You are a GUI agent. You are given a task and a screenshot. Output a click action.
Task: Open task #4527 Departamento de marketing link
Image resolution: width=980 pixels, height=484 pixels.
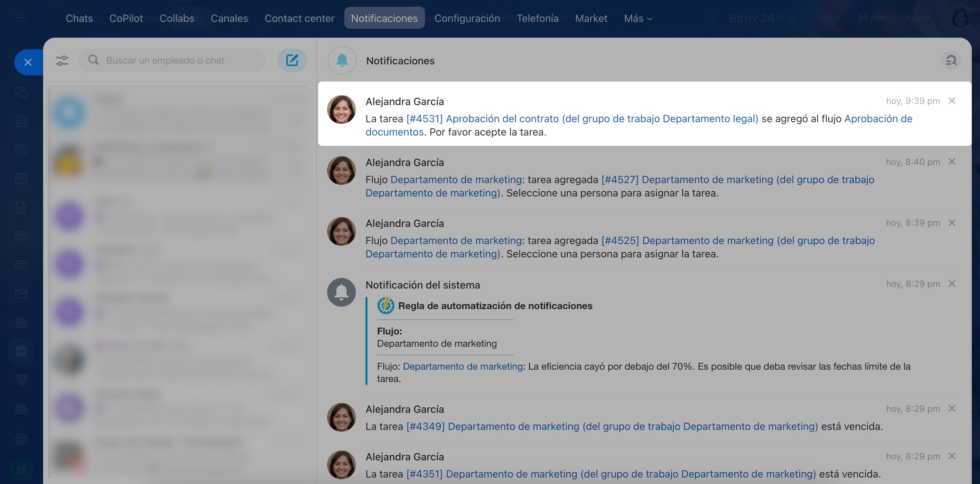(x=620, y=186)
